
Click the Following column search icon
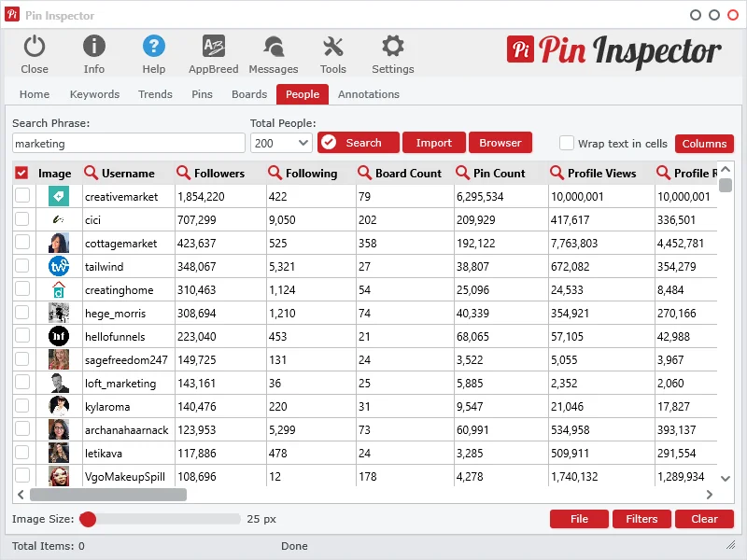pos(275,173)
